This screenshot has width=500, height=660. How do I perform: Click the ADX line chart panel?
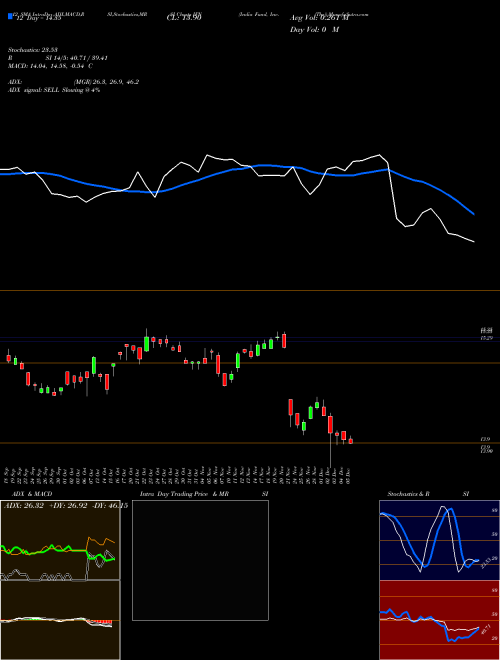coord(60,540)
